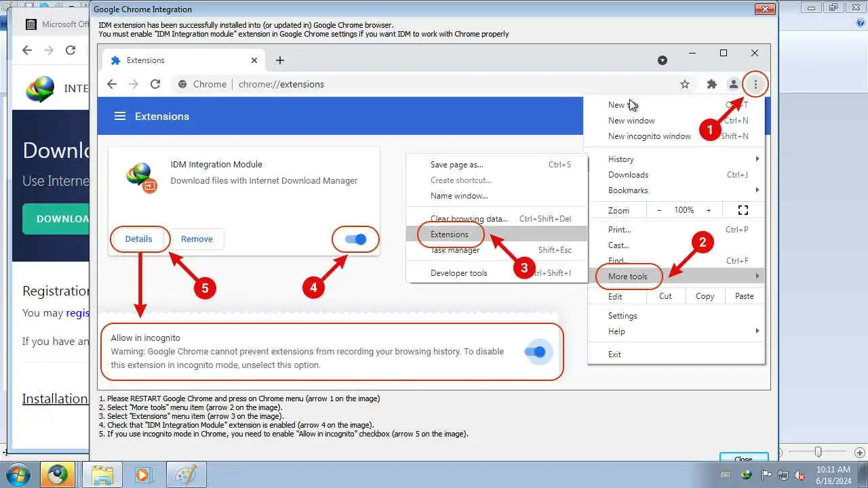Close the Extensions tab with its X
The height and width of the screenshot is (488, 868).
tap(254, 60)
